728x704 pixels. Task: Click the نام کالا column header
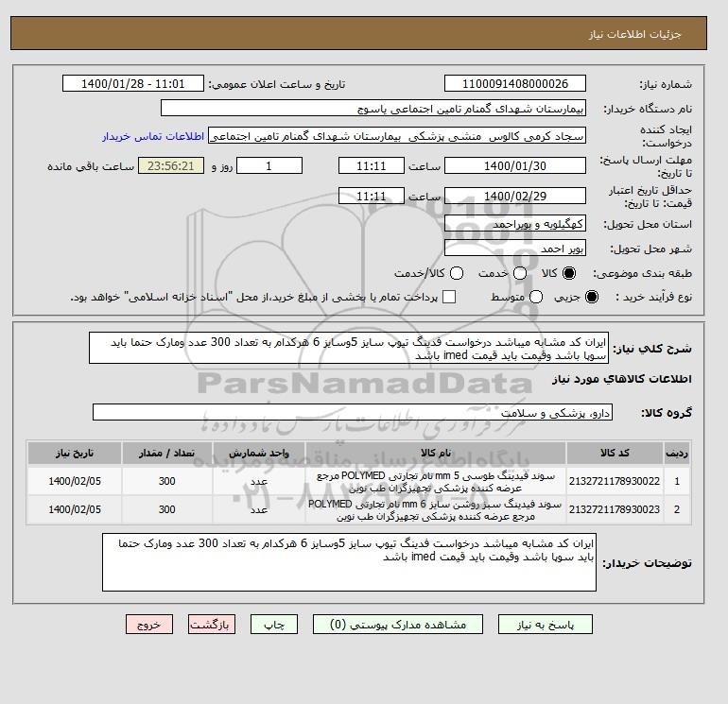click(436, 453)
